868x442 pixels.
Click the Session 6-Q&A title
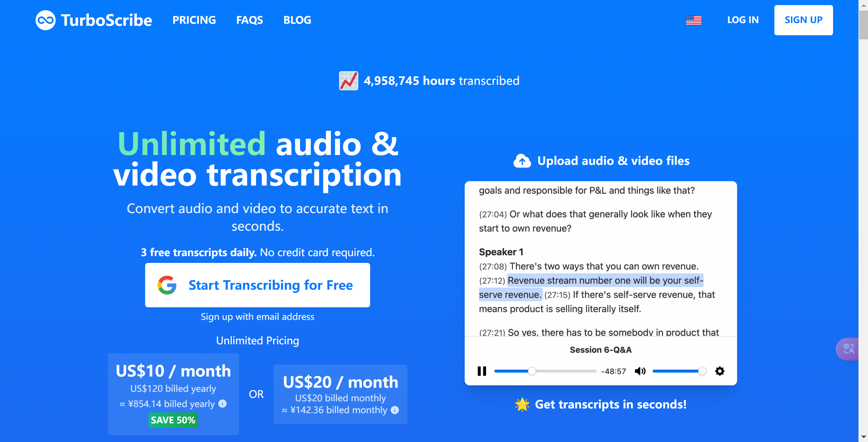[600, 350]
